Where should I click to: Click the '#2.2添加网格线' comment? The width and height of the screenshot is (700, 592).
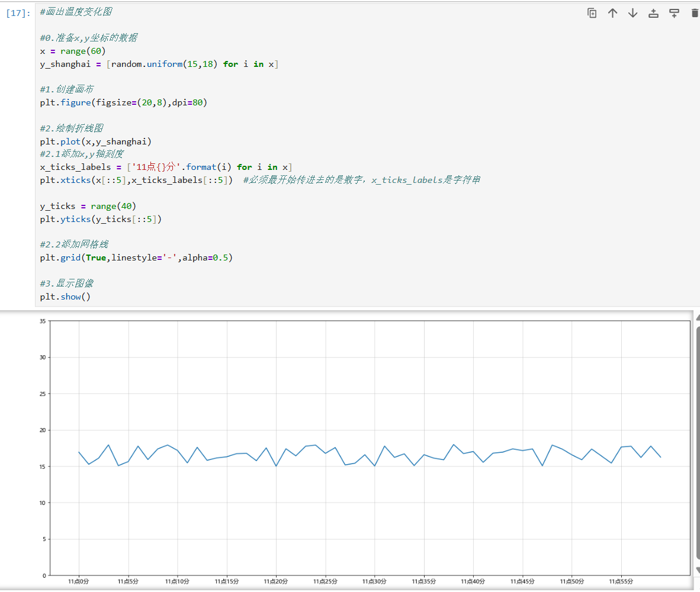pos(74,244)
